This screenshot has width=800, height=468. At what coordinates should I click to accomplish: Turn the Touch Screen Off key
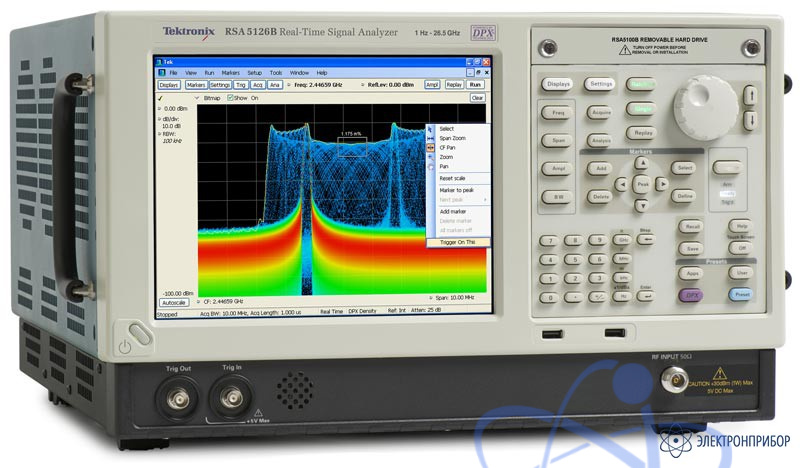pos(742,248)
